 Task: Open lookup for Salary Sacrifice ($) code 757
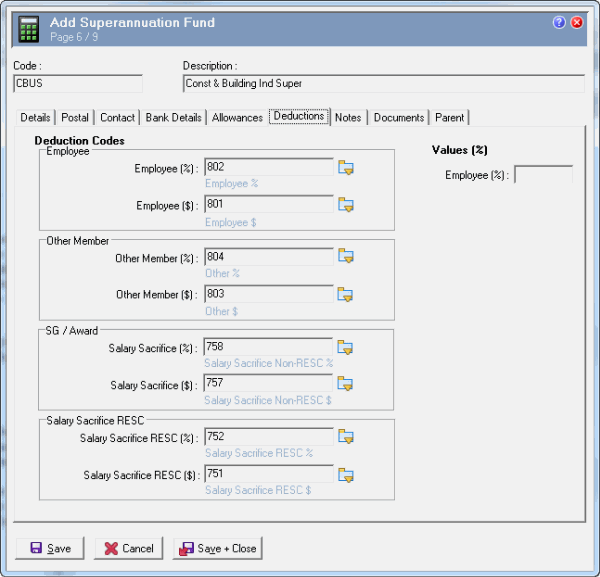tap(346, 384)
